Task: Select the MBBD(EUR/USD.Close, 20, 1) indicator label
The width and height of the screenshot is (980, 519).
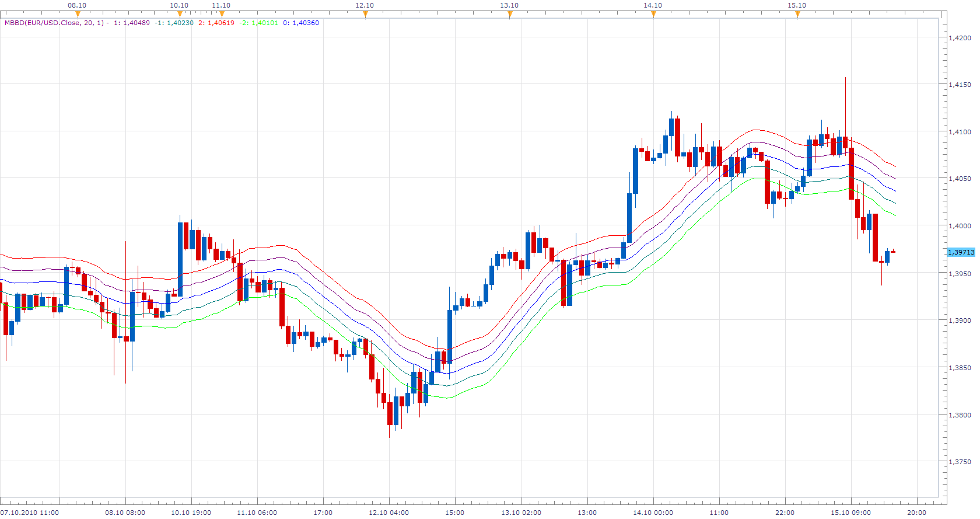Action: [54, 23]
